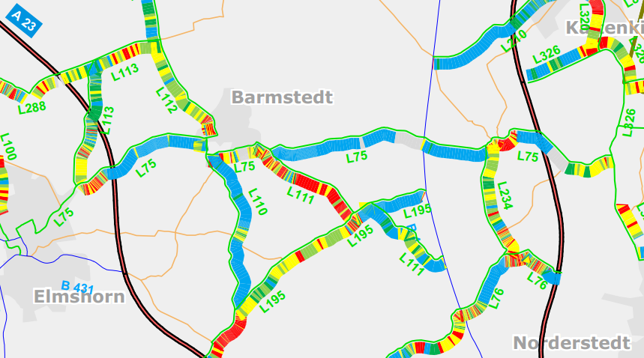644x358 pixels.
Task: Select the L326 label near blue segment
Action: pyautogui.click(x=547, y=55)
